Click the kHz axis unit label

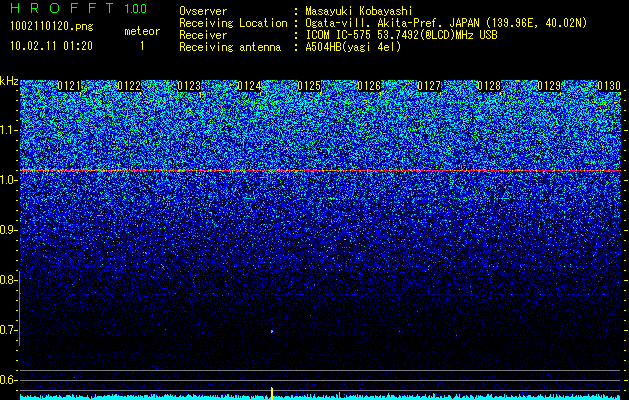pos(9,81)
